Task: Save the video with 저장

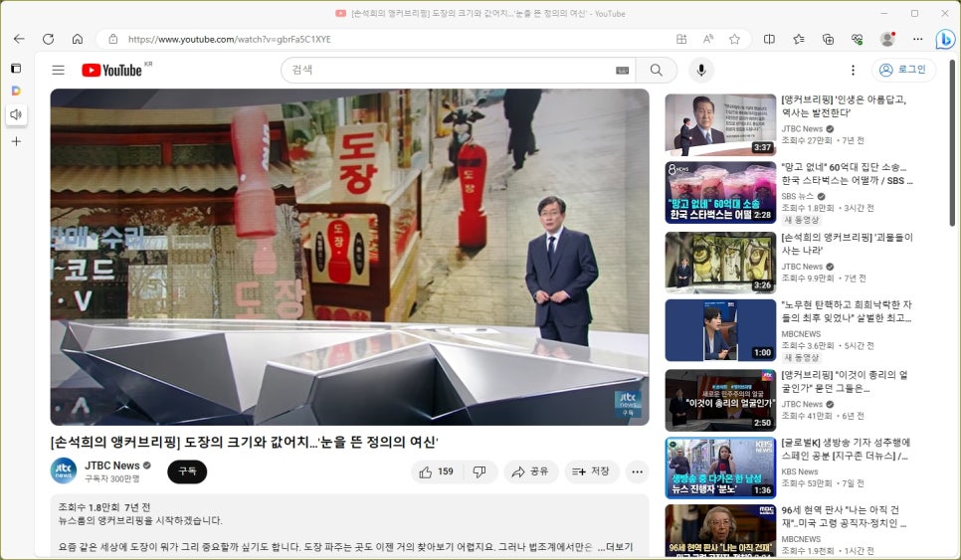Action: click(591, 471)
